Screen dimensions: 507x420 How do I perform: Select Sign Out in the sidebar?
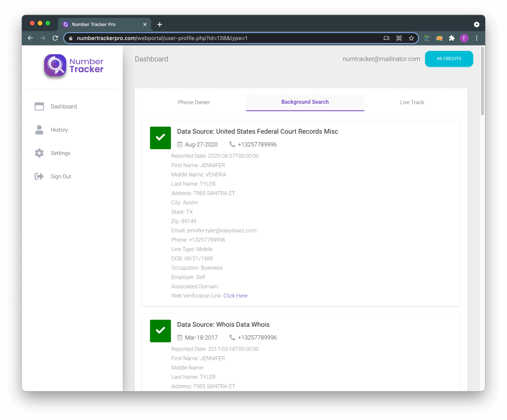[x=61, y=177]
